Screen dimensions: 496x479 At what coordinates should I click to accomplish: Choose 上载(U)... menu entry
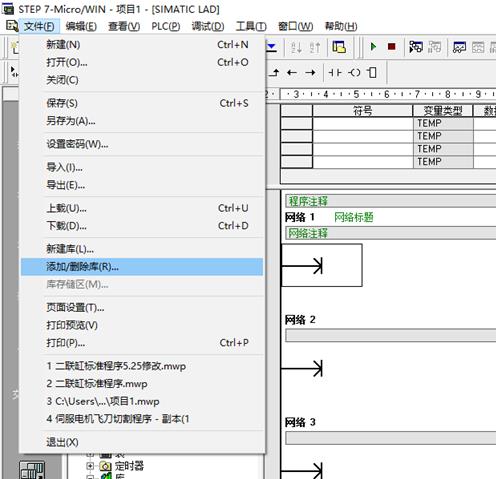[x=142, y=208]
